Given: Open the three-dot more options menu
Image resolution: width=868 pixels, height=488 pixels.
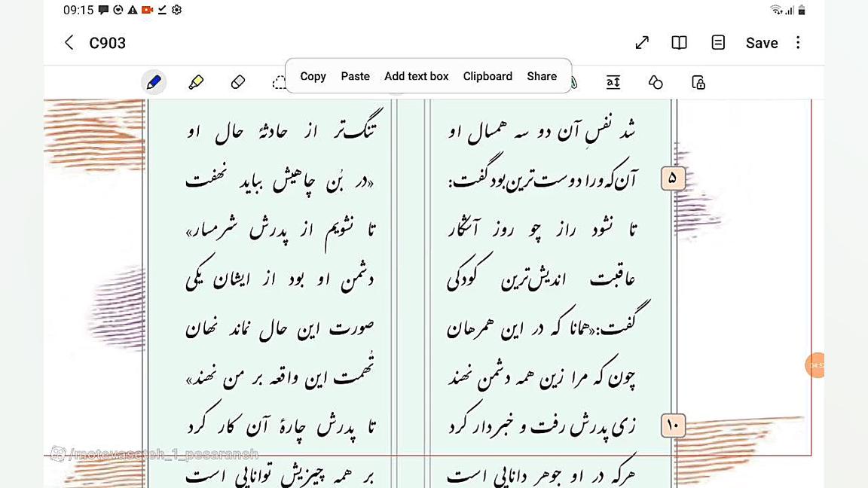Looking at the screenshot, I should pos(798,43).
